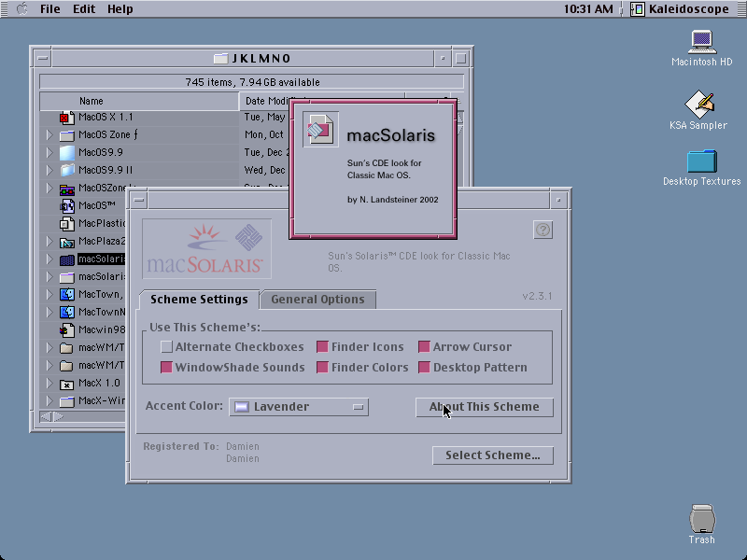Disable WindowShade Sounds

click(x=166, y=367)
